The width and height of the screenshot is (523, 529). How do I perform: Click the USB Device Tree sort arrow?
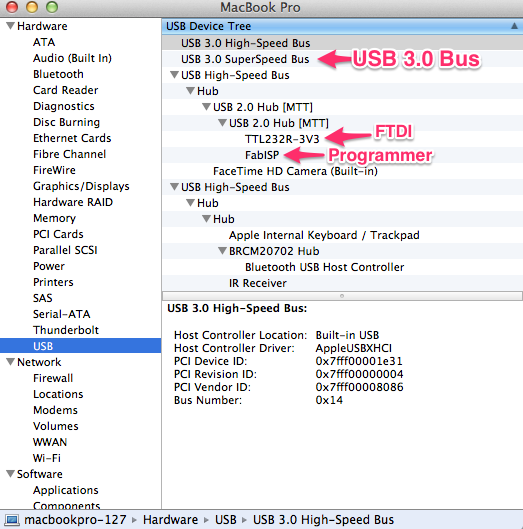click(x=514, y=26)
